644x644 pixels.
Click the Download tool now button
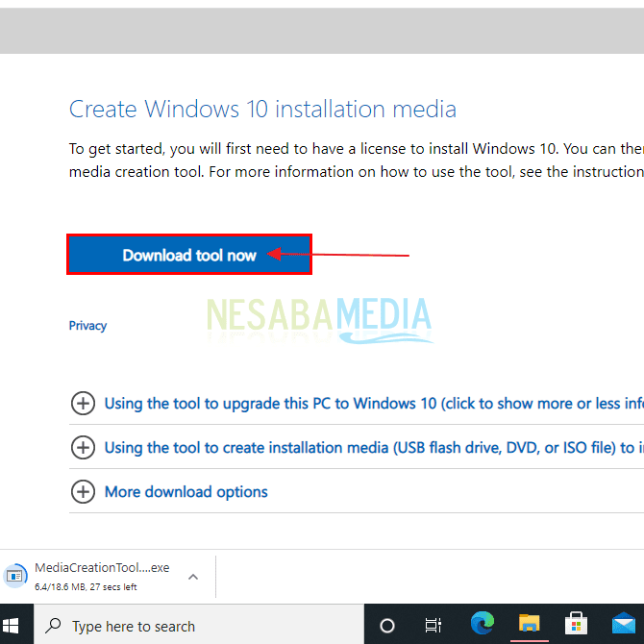tap(189, 255)
